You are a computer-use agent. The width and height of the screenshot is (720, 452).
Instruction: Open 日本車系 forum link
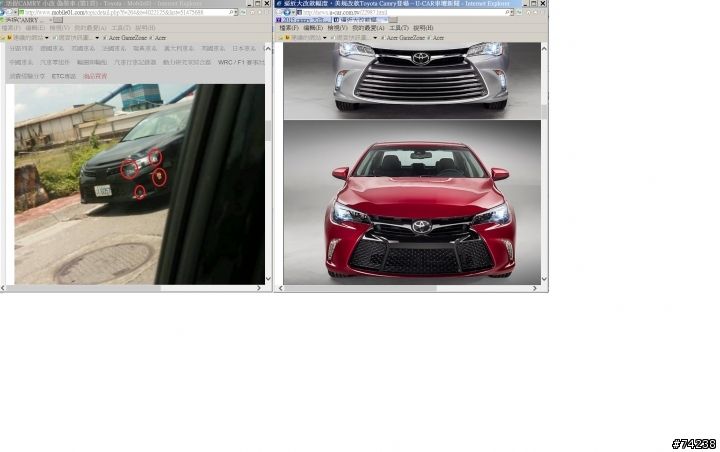(x=244, y=48)
